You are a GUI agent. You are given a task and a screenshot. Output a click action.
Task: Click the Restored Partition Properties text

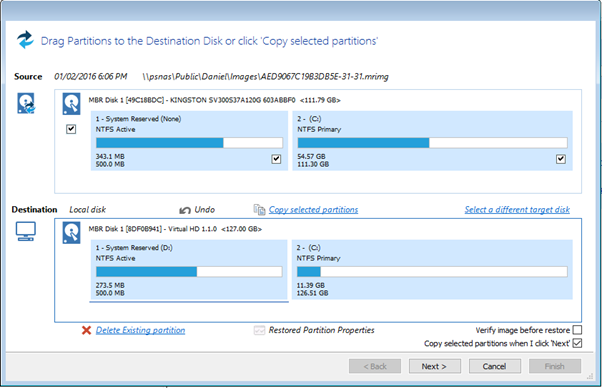pos(321,330)
